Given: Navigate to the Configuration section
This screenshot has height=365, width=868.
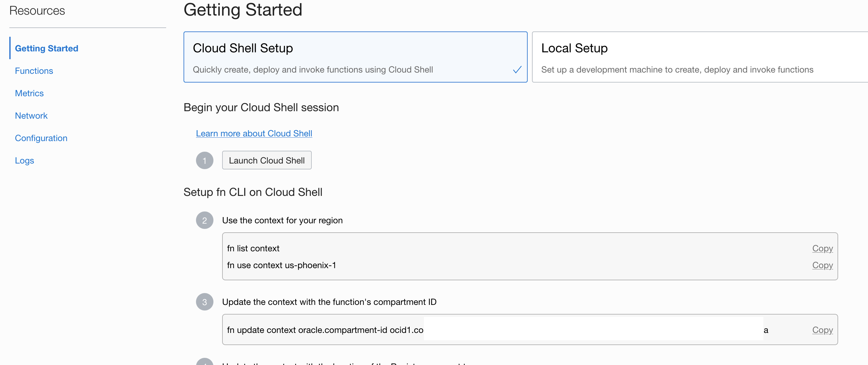Looking at the screenshot, I should [x=41, y=138].
